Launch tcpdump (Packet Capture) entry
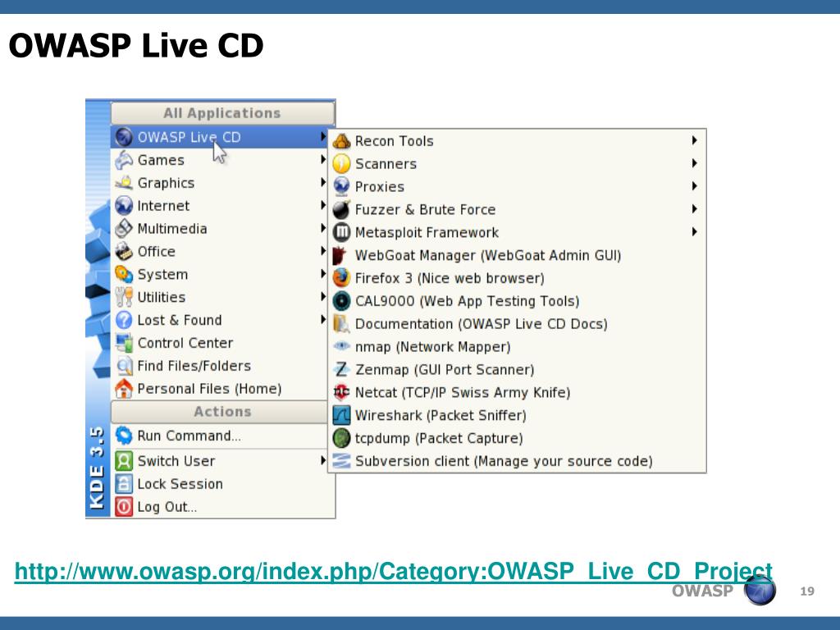840x630 pixels. click(x=517, y=438)
